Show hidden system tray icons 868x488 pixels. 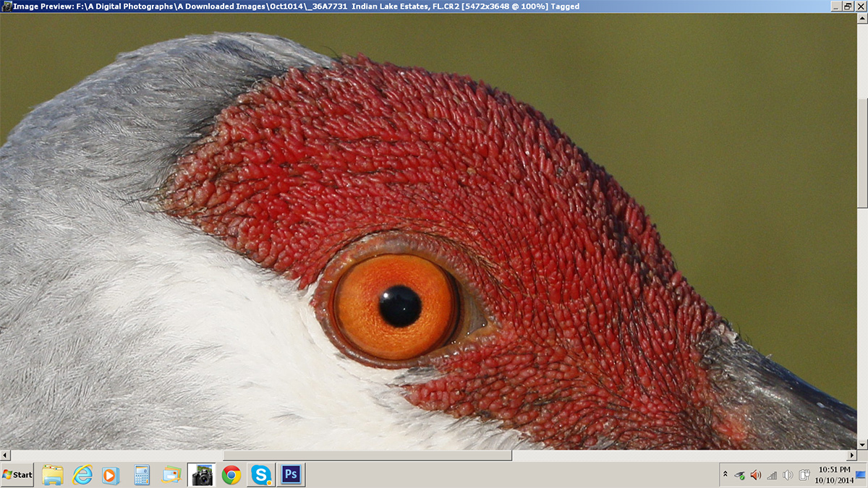click(725, 475)
